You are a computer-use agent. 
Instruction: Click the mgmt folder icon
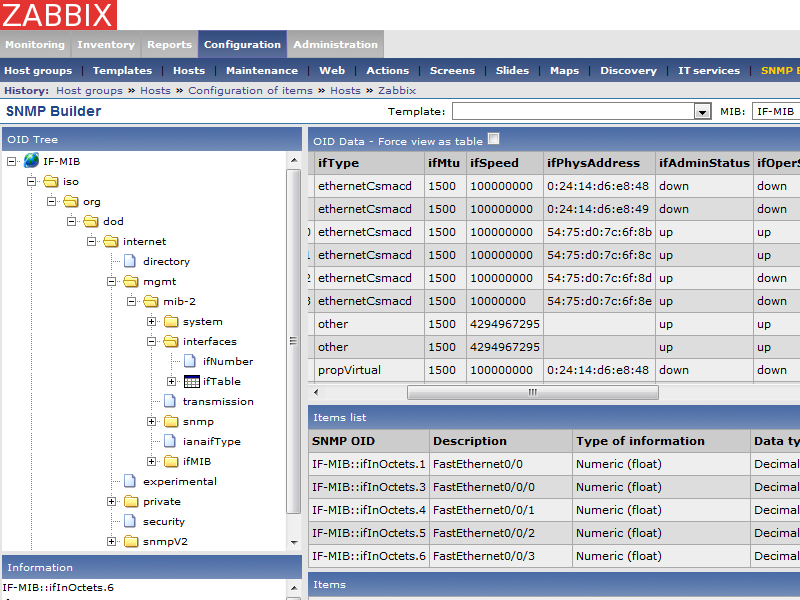(x=131, y=281)
